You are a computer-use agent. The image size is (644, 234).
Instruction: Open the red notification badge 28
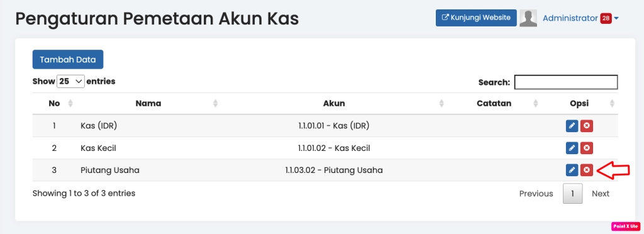click(606, 18)
